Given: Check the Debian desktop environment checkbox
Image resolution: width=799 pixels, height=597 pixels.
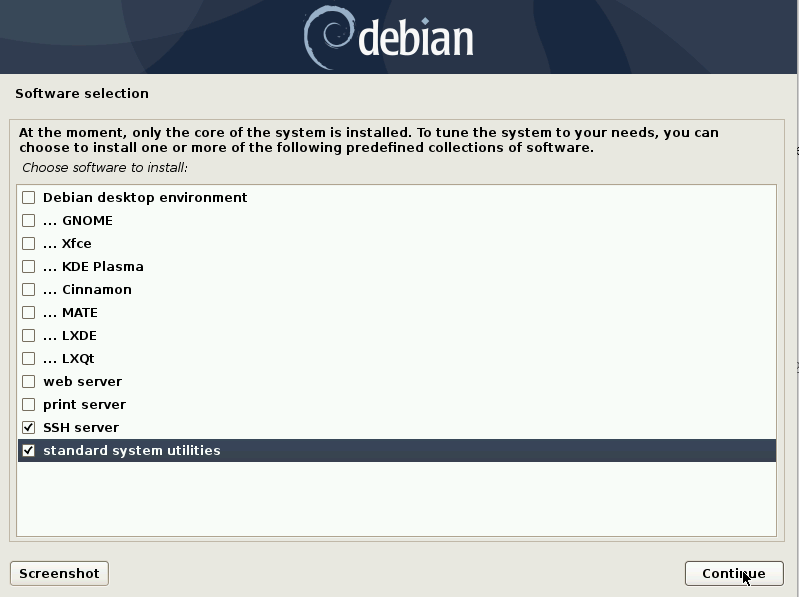Looking at the screenshot, I should 29,197.
